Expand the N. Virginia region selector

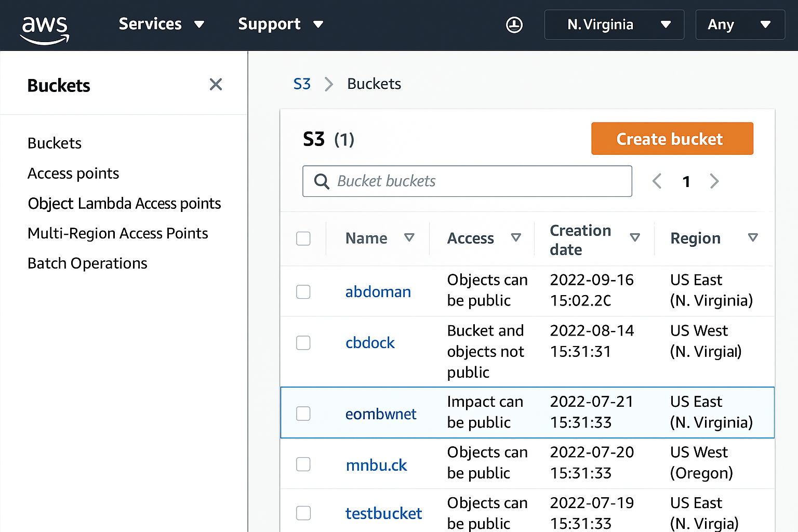(x=614, y=24)
